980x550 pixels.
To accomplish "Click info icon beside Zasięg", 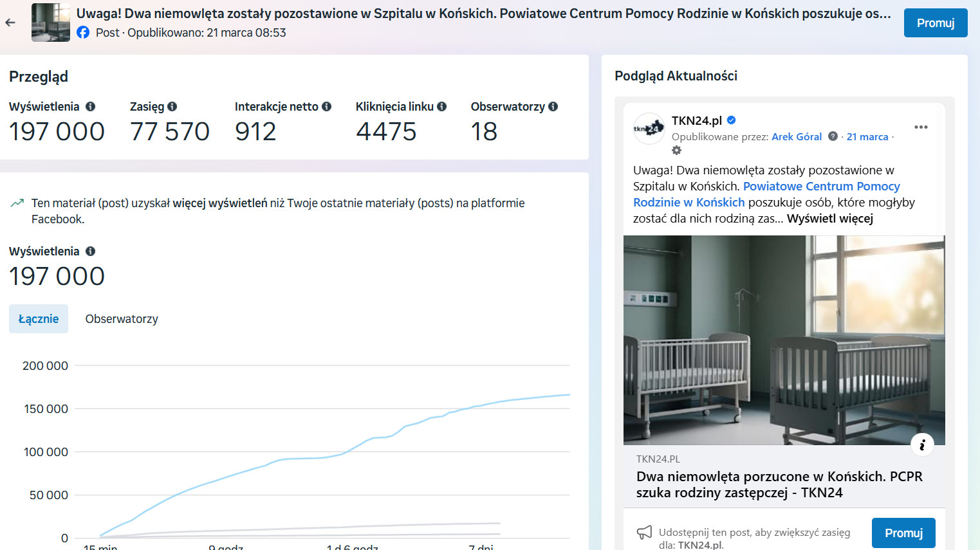I will 172,107.
